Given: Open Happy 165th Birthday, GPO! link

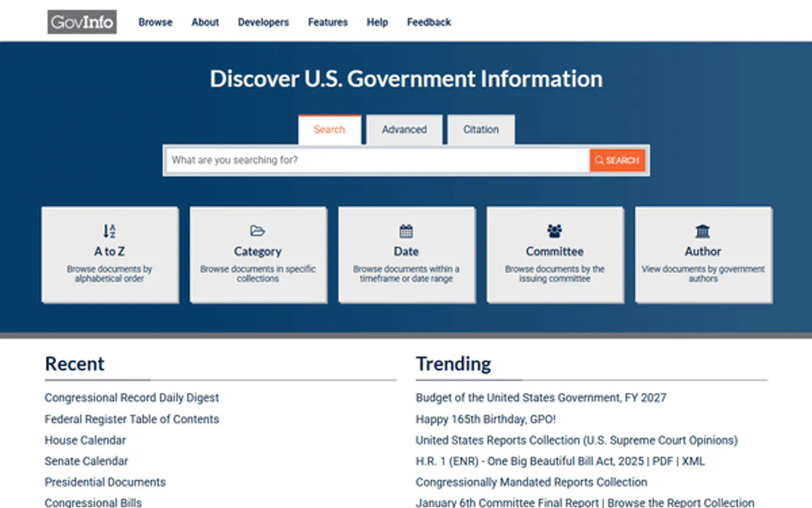Looking at the screenshot, I should coord(485,419).
